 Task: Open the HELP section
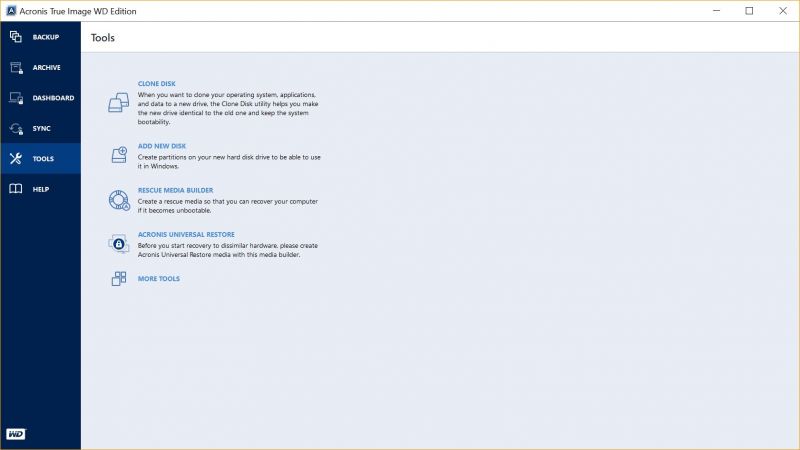[x=41, y=189]
